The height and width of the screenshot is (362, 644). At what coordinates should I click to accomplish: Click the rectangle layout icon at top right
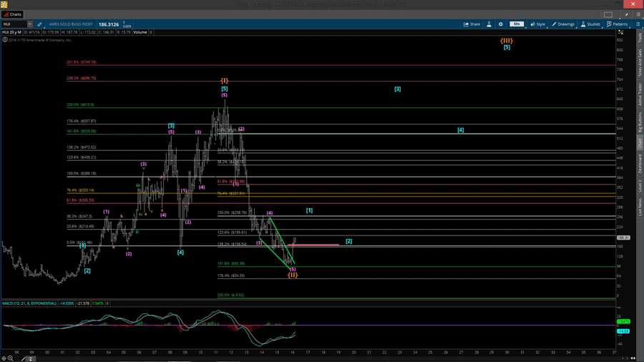[608, 14]
